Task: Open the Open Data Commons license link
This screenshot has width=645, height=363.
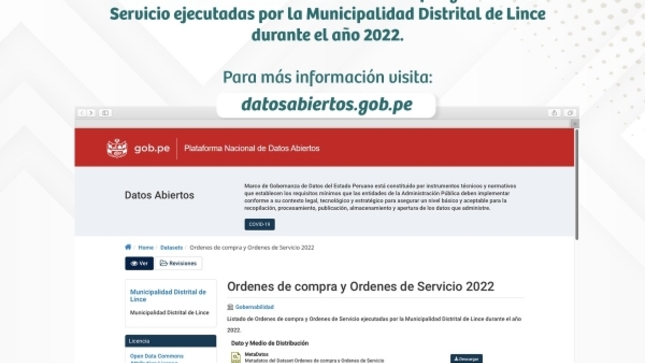Action: (157, 356)
